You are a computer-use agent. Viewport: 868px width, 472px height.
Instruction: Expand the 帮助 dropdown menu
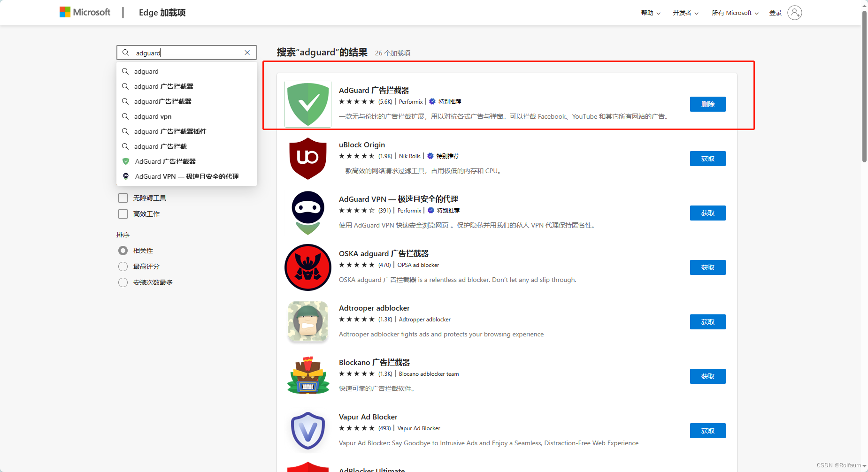coord(651,13)
